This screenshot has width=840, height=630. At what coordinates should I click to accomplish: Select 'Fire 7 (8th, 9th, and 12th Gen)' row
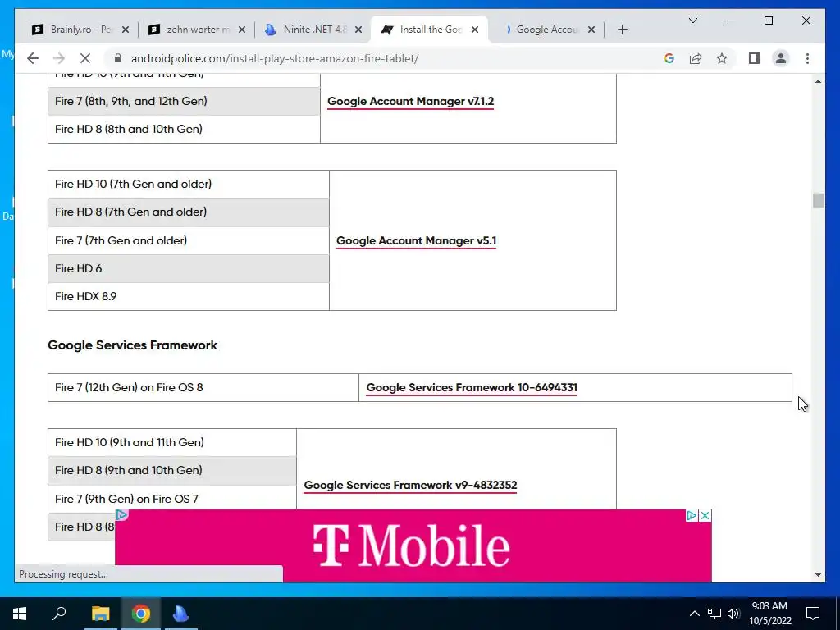pos(184,101)
